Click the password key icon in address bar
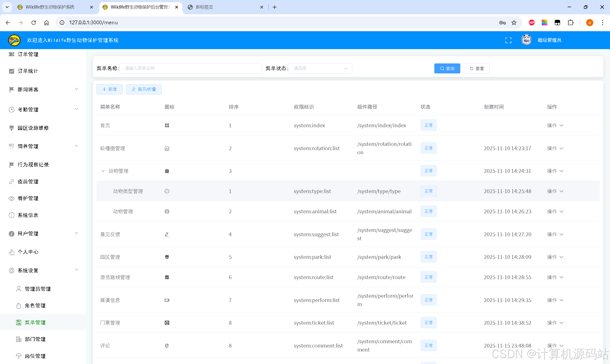Screen dimensions: 610x364 pos(502,23)
